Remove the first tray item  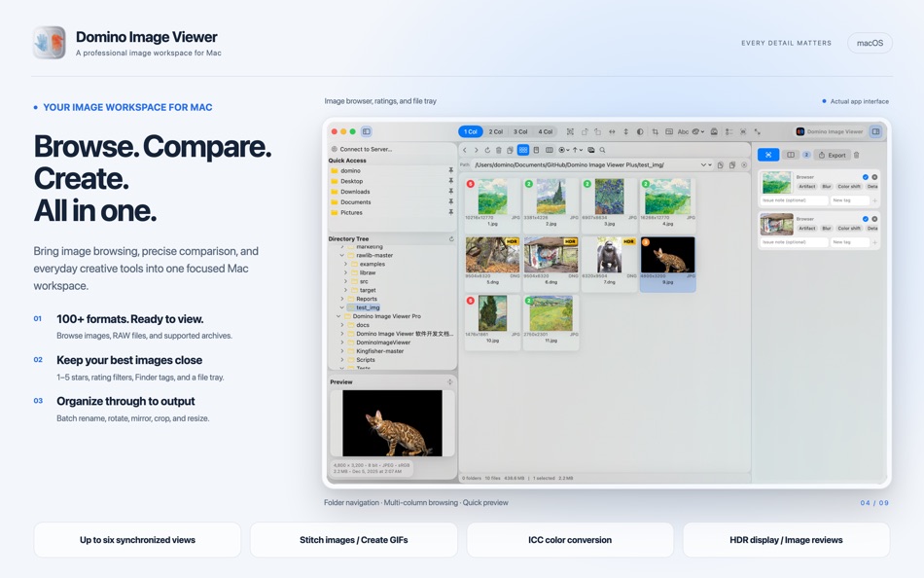click(874, 177)
